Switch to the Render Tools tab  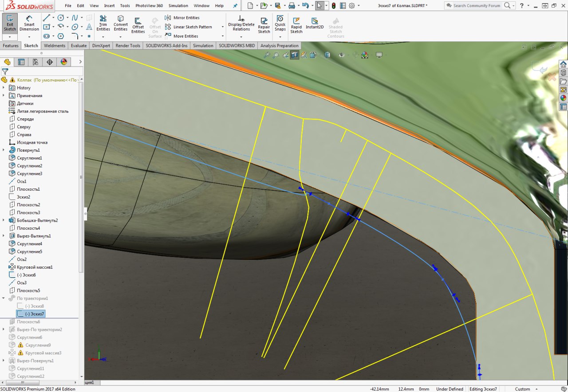coord(128,46)
